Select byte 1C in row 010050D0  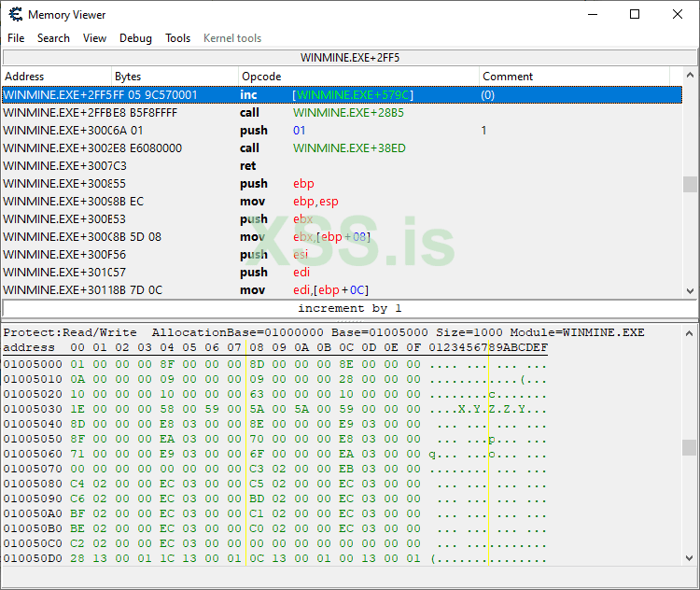click(167, 558)
